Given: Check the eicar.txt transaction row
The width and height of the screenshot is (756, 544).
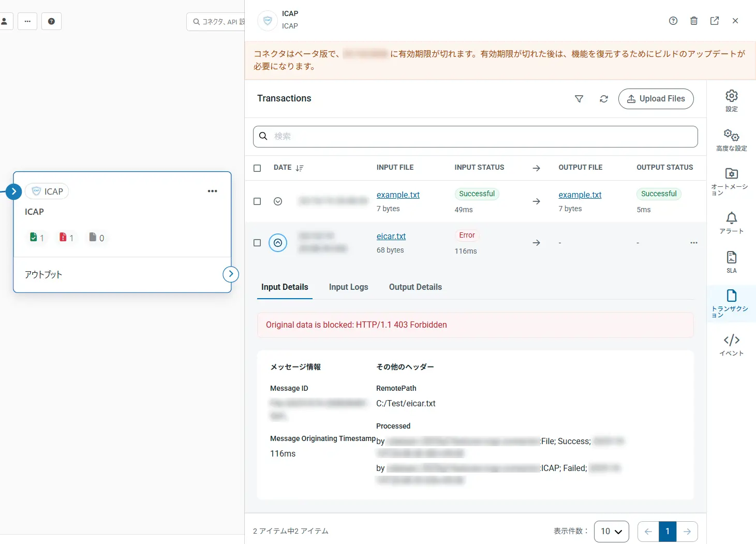Looking at the screenshot, I should point(257,243).
